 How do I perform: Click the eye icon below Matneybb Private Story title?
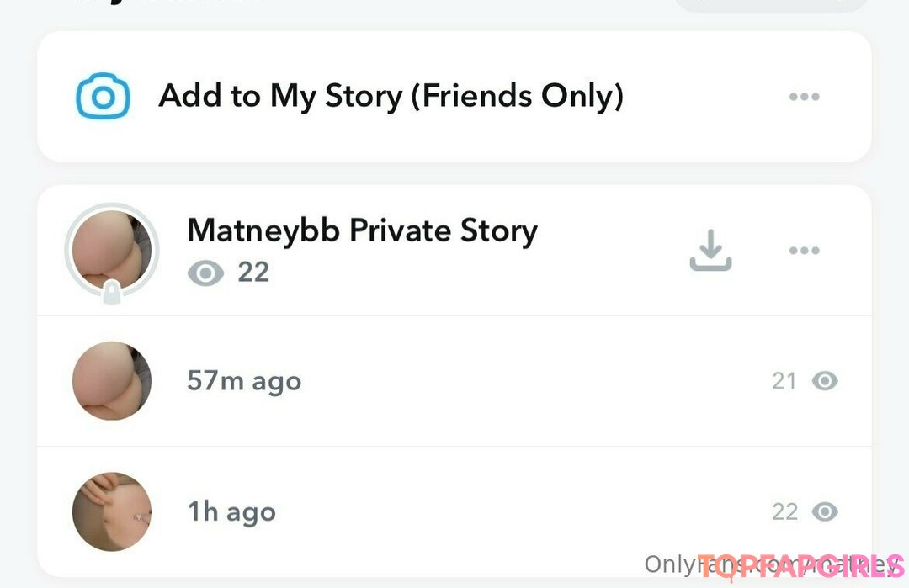(206, 273)
